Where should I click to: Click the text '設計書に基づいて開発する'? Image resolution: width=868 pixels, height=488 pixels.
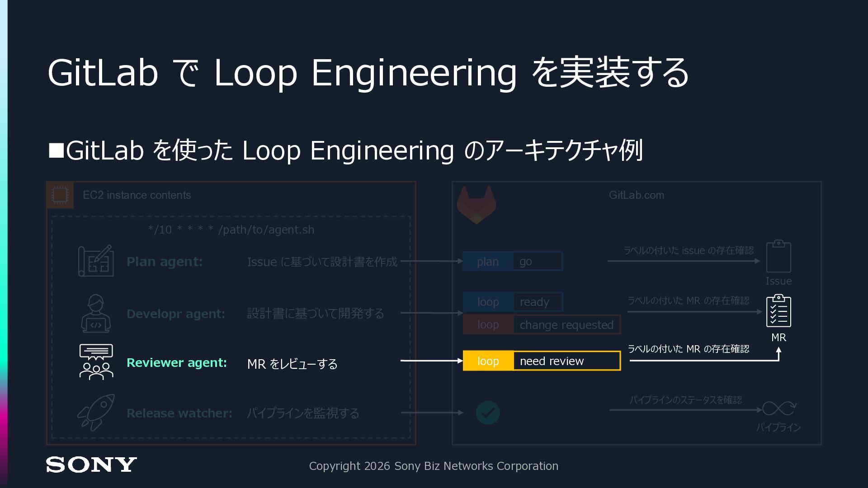pos(316,313)
